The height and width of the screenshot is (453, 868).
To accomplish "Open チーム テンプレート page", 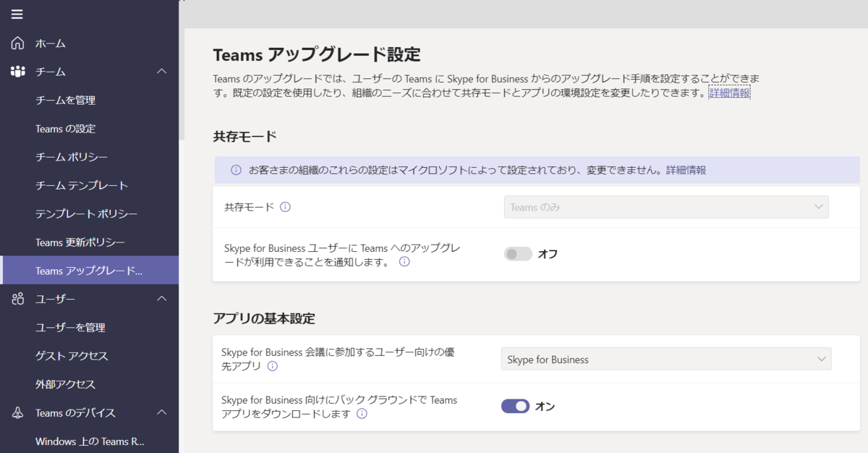I will [82, 185].
